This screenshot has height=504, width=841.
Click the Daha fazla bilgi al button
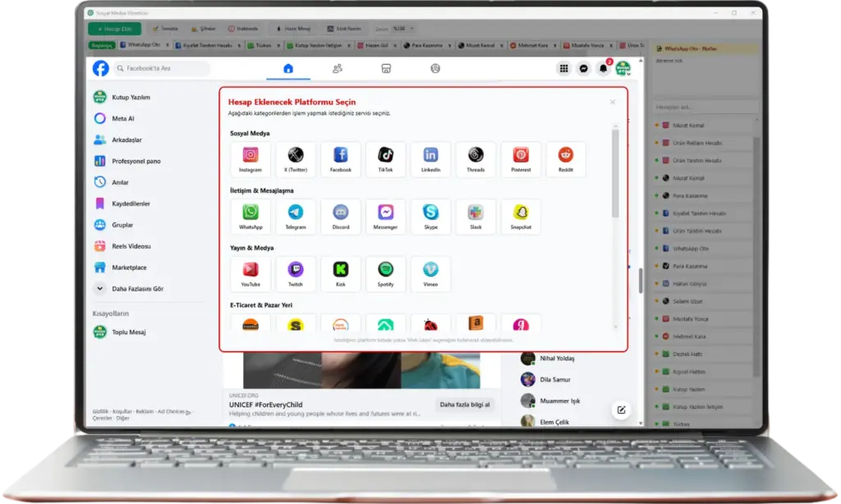465,405
